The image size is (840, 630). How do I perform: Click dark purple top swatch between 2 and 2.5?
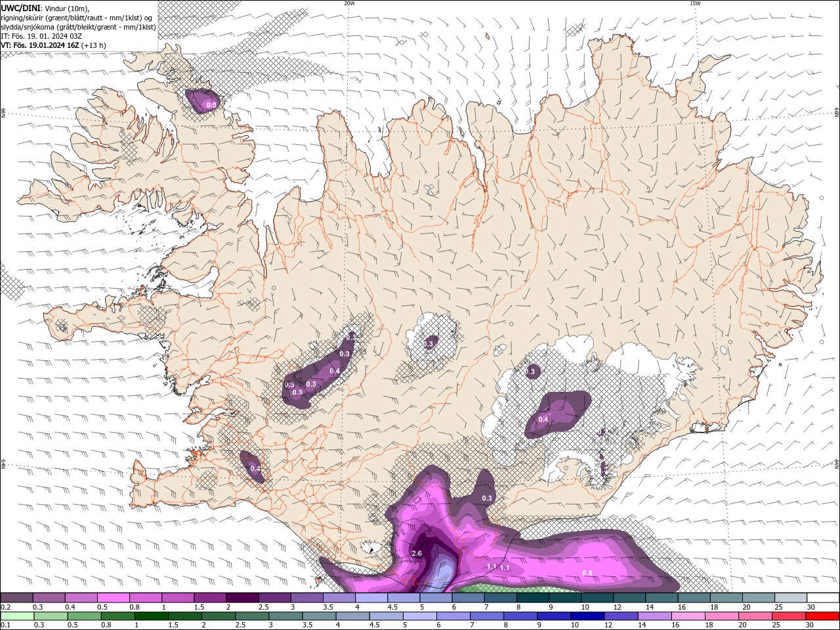(x=242, y=598)
